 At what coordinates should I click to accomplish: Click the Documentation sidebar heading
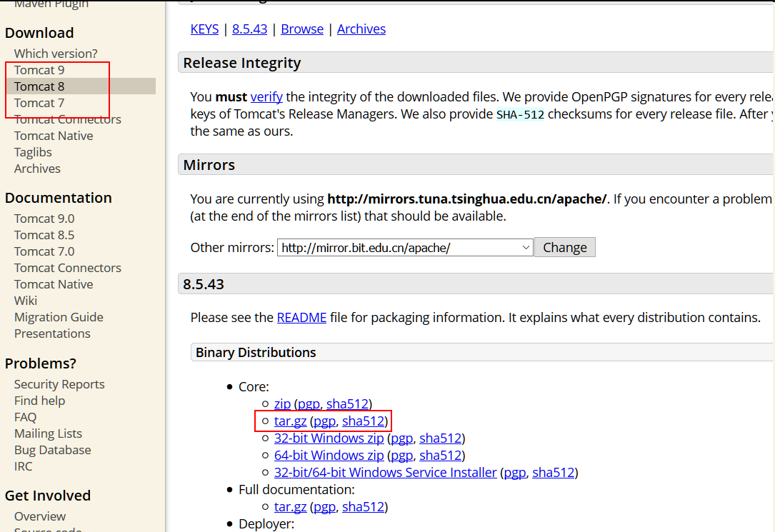pyautogui.click(x=59, y=198)
